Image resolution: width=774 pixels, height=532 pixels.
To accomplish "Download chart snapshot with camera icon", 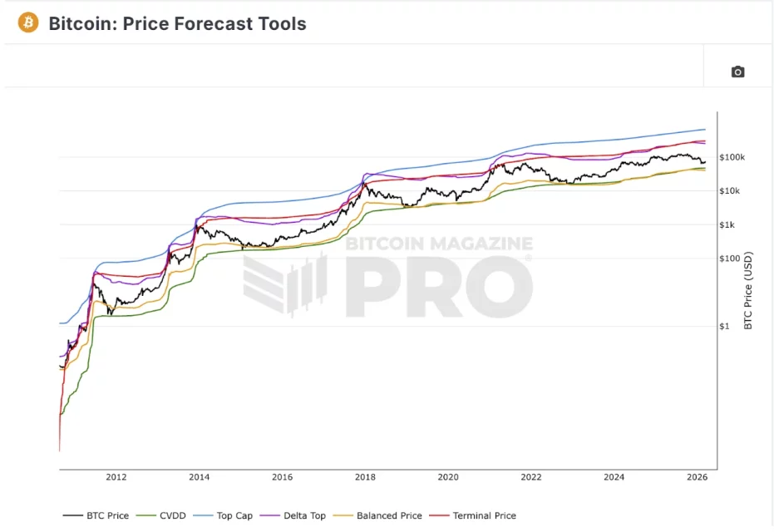I will point(737,71).
